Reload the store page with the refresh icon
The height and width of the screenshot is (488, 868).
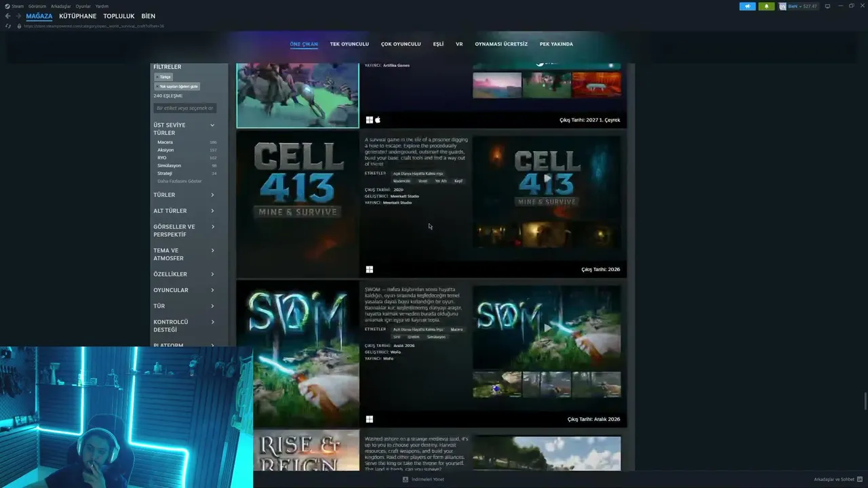pos(8,26)
